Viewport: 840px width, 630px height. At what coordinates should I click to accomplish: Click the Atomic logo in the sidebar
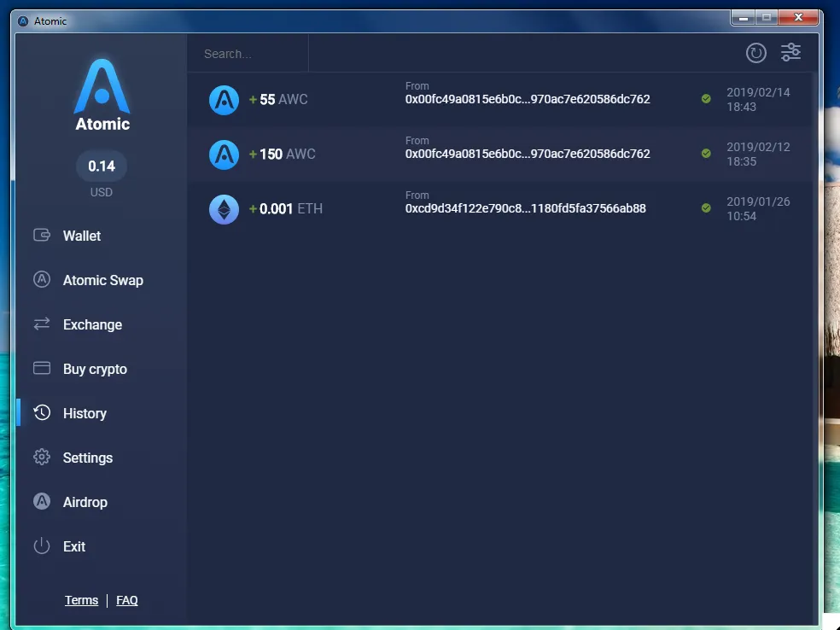coord(102,95)
